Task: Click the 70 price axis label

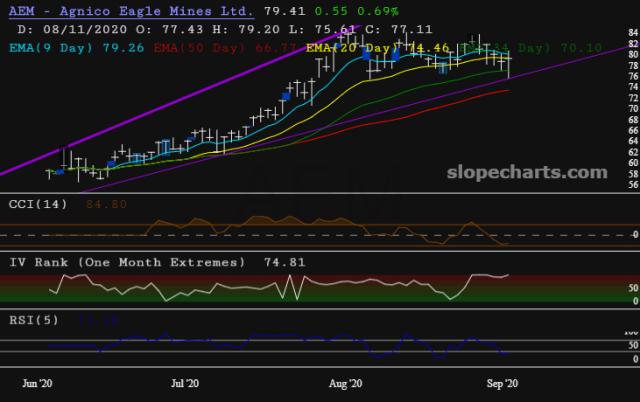Action: 633,109
